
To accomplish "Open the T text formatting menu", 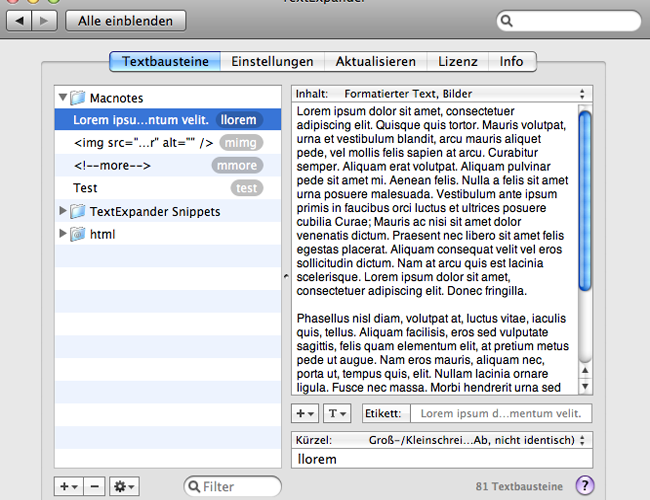I will [337, 413].
